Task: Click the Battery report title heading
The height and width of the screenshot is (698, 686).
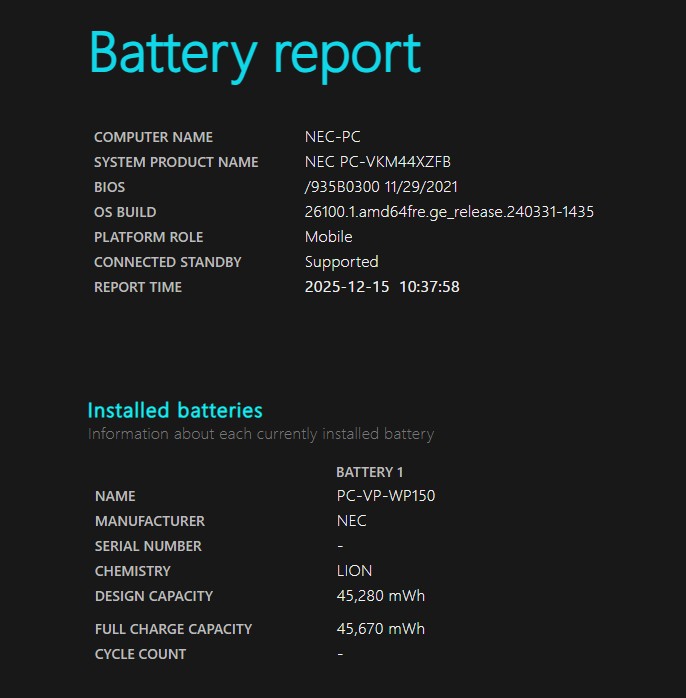Action: pyautogui.click(x=255, y=54)
